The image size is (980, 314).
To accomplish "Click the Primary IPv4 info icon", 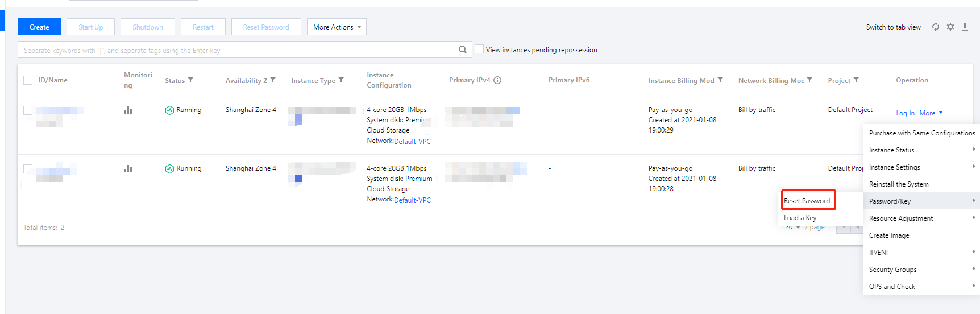I will click(497, 80).
